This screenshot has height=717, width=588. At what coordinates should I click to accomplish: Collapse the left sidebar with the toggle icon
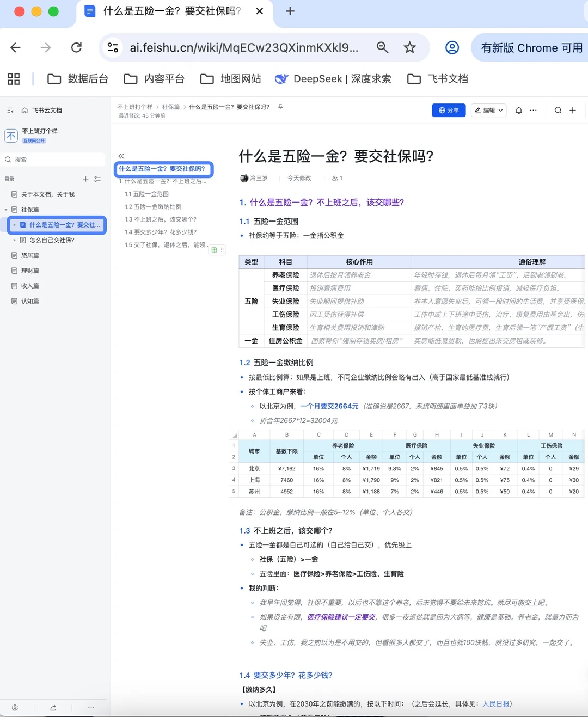pos(10,111)
